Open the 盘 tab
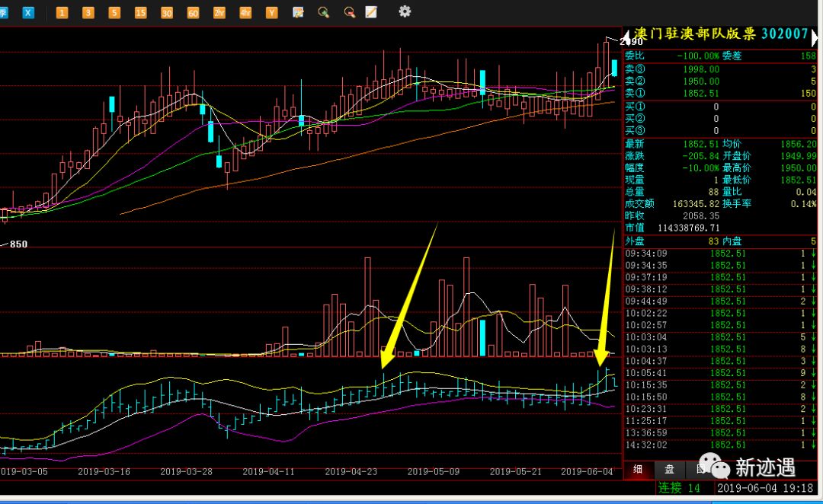The height and width of the screenshot is (504, 823). click(x=669, y=469)
